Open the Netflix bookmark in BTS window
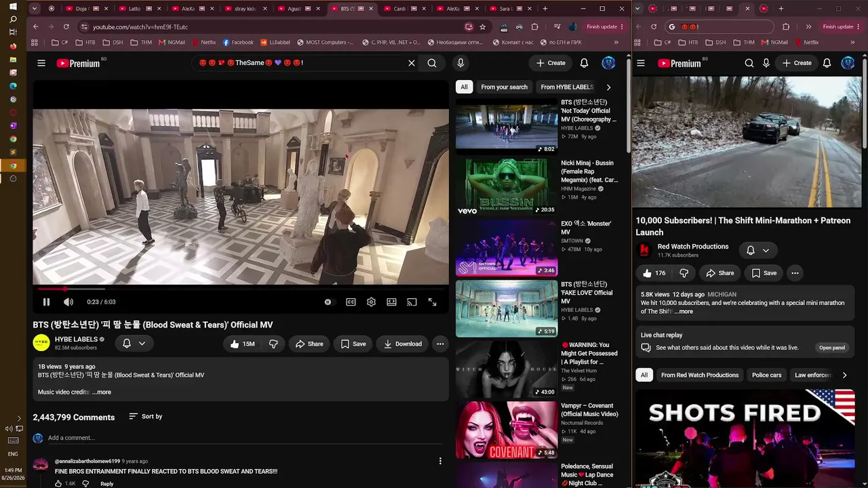This screenshot has height=488, width=868. 203,43
